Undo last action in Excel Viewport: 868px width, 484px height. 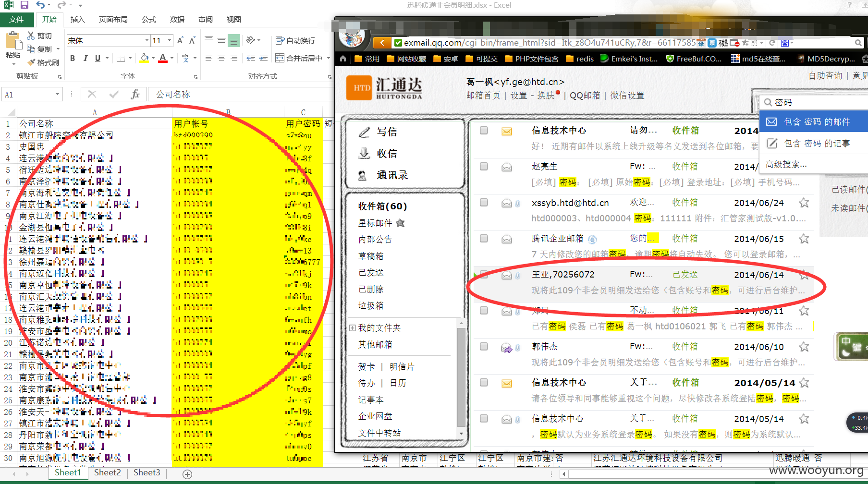pos(40,5)
